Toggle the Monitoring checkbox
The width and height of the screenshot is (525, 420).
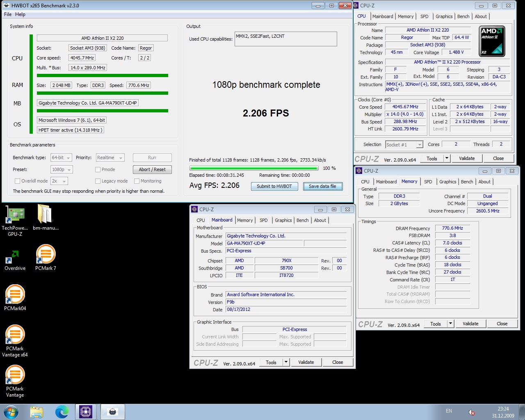(137, 181)
